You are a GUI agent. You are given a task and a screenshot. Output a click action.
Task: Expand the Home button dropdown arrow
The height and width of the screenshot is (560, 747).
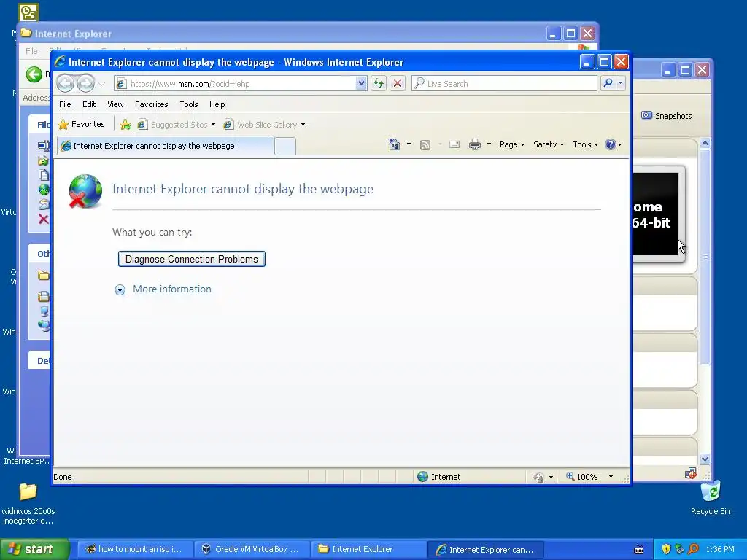[x=409, y=144]
